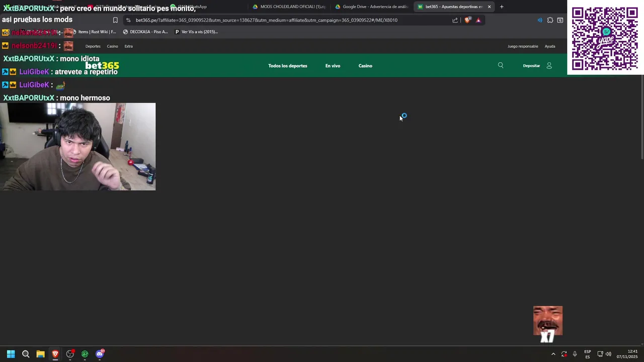Open the network display tray icon
This screenshot has height=362, width=644.
pos(600,354)
